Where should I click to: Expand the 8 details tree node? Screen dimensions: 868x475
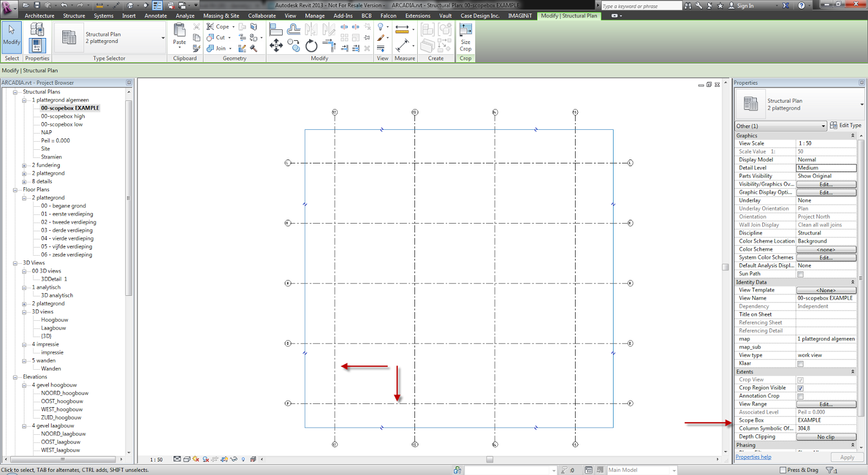coord(24,182)
